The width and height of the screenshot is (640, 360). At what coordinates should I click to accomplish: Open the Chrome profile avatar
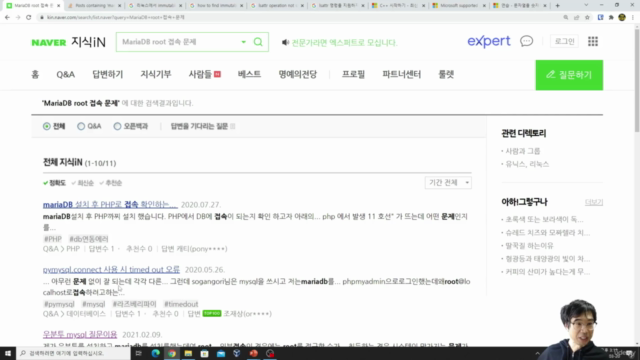[x=622, y=18]
